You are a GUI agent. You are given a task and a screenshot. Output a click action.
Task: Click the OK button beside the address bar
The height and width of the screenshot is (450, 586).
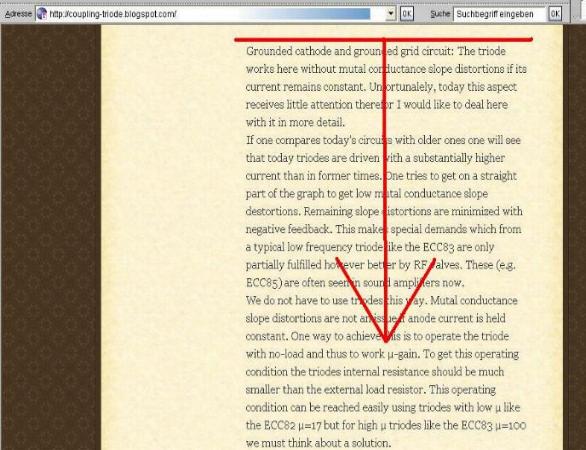click(x=407, y=14)
